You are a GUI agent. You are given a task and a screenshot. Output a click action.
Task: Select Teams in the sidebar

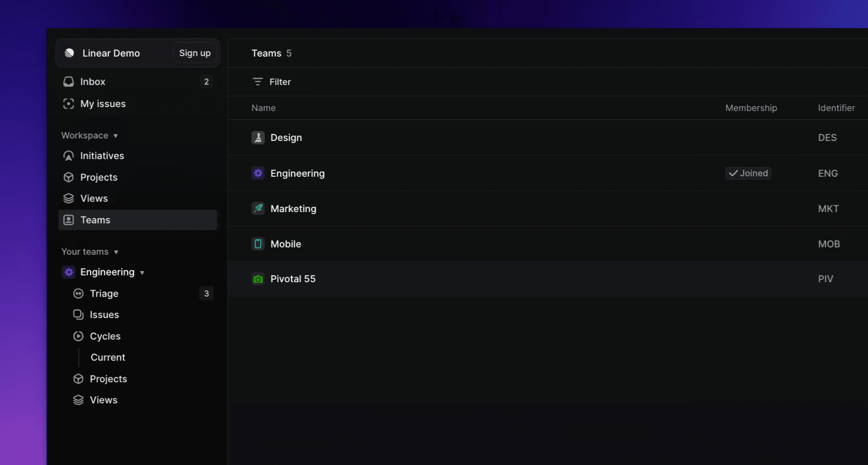coord(137,220)
